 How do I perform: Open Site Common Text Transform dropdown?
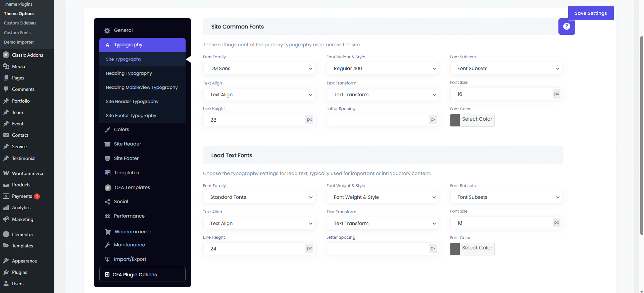[x=383, y=95]
